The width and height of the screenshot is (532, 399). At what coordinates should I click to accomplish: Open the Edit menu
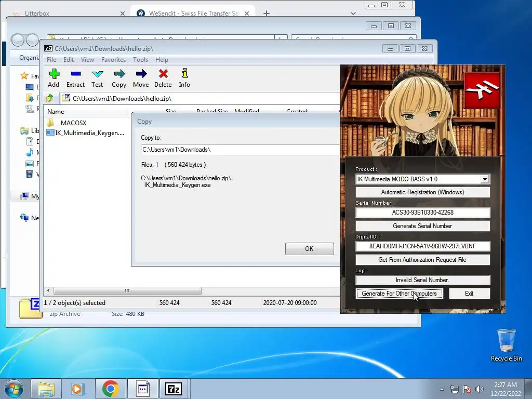[x=69, y=60]
